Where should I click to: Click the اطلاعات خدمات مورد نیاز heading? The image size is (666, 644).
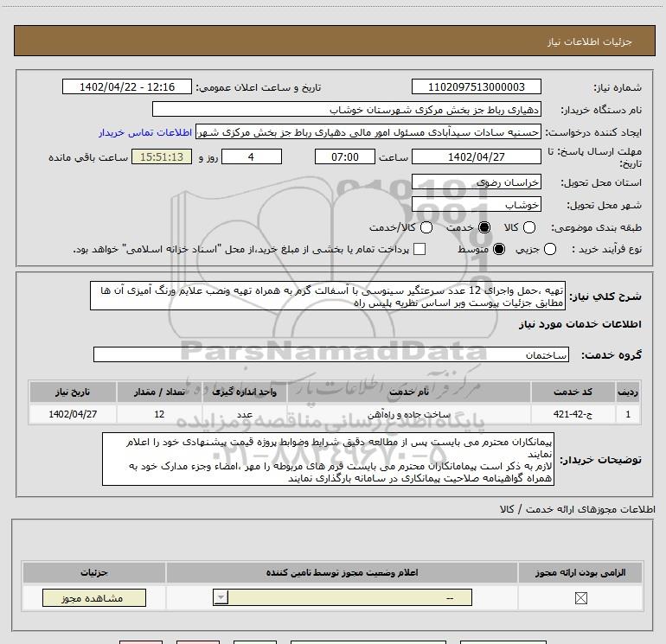click(580, 324)
